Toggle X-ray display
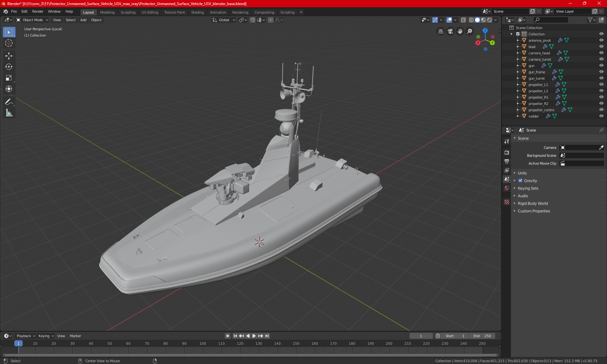This screenshot has height=364, width=607. 463,20
